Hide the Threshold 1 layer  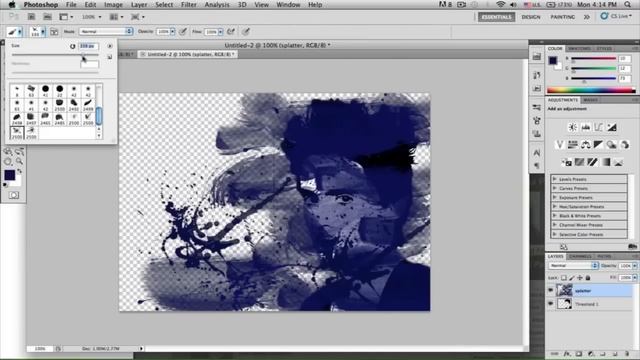pyautogui.click(x=551, y=304)
